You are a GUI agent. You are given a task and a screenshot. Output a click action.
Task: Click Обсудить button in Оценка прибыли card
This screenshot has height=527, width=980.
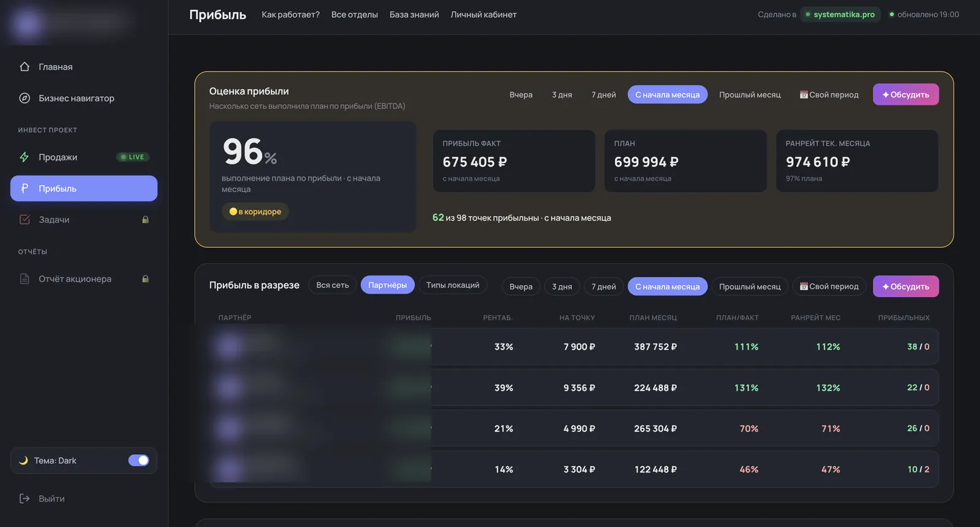click(906, 95)
